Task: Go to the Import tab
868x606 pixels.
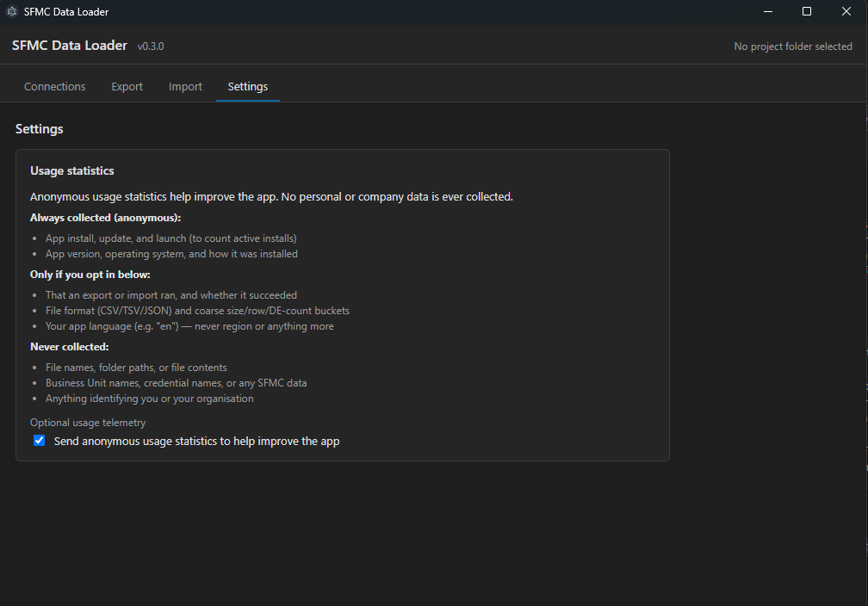Action: pyautogui.click(x=185, y=86)
